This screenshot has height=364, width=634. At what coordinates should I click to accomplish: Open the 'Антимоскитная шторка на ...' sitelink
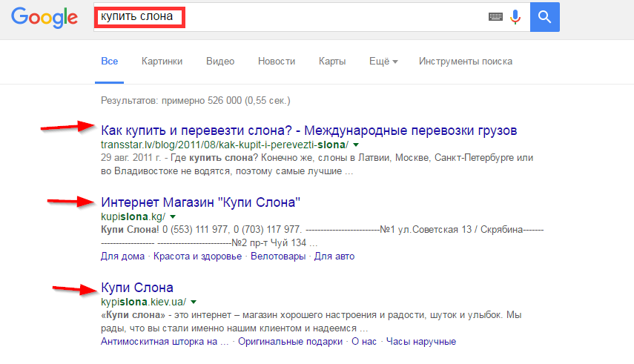pos(165,342)
